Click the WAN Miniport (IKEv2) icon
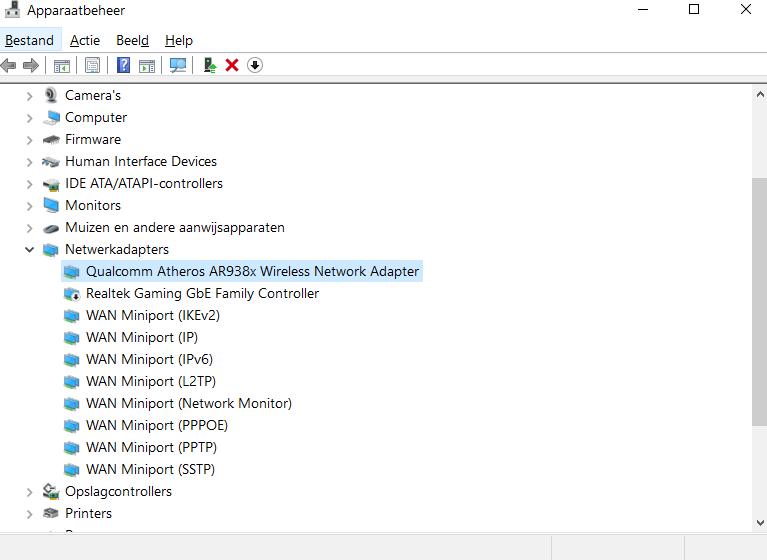This screenshot has height=560, width=767. [71, 316]
